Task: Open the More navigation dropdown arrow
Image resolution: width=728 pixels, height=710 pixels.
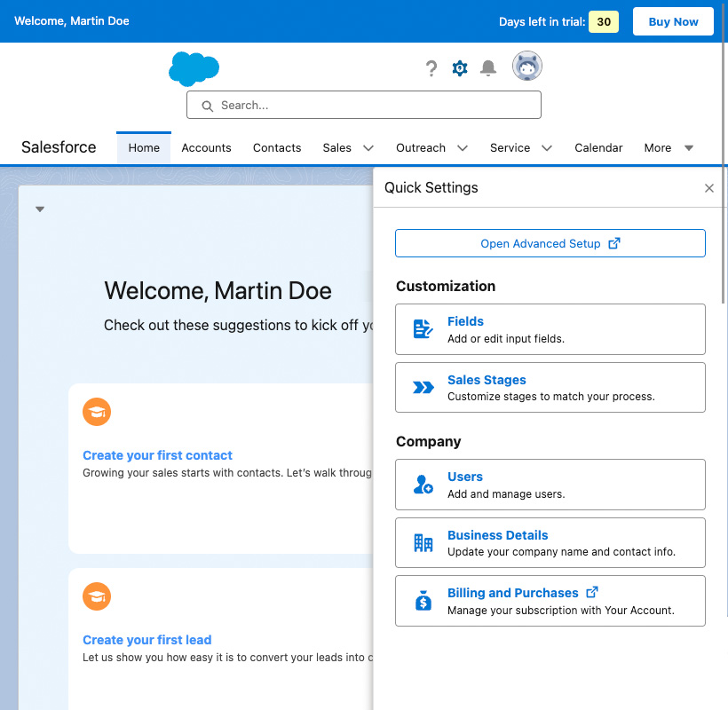Action: coord(689,148)
